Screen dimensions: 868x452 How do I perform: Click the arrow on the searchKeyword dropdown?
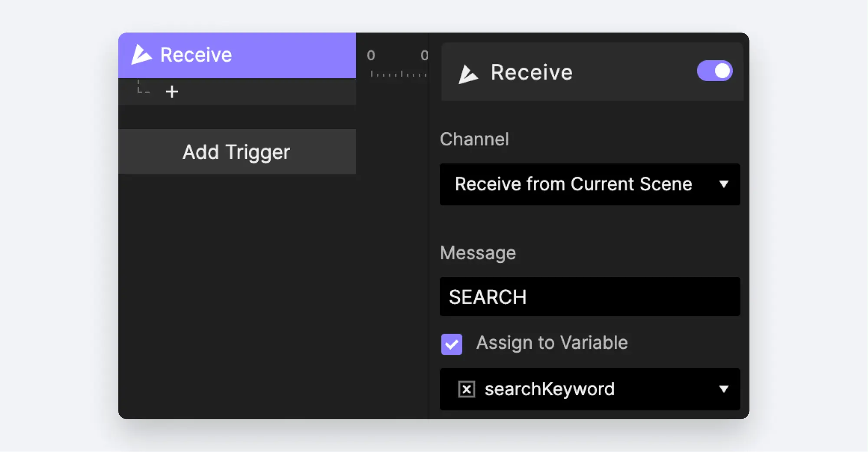coord(723,389)
